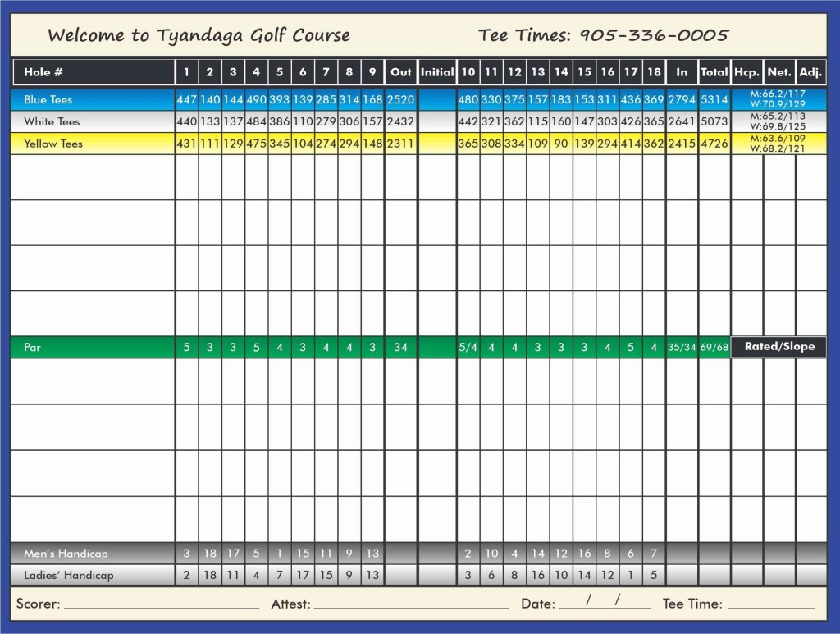The image size is (840, 634).
Task: Click the 'Blue Tees' row label
Action: [48, 99]
